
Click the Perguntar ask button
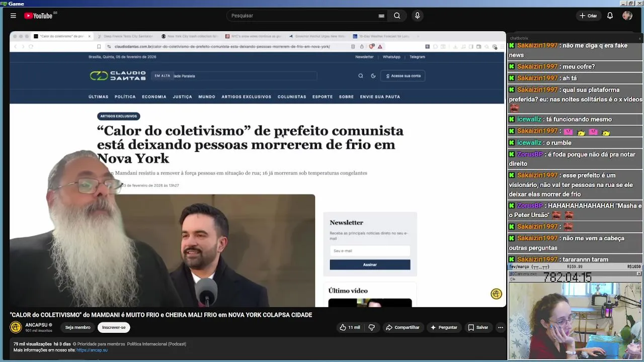pos(443,327)
